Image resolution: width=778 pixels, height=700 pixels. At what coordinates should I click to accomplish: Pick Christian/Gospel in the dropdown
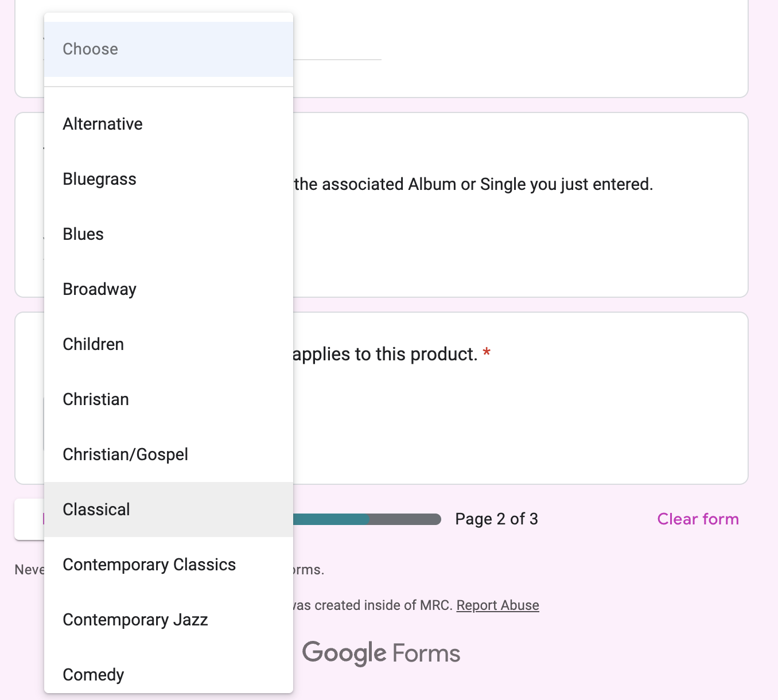click(x=169, y=454)
